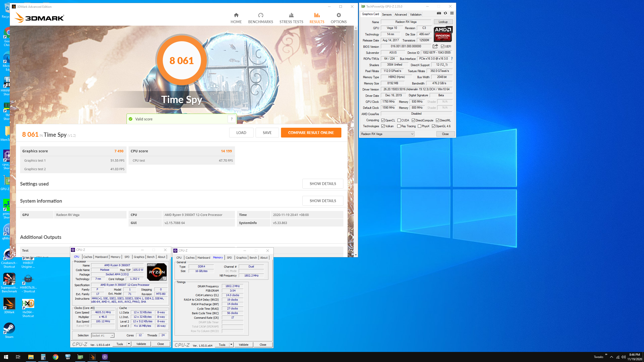Show details for System information
The height and width of the screenshot is (362, 644).
[323, 201]
